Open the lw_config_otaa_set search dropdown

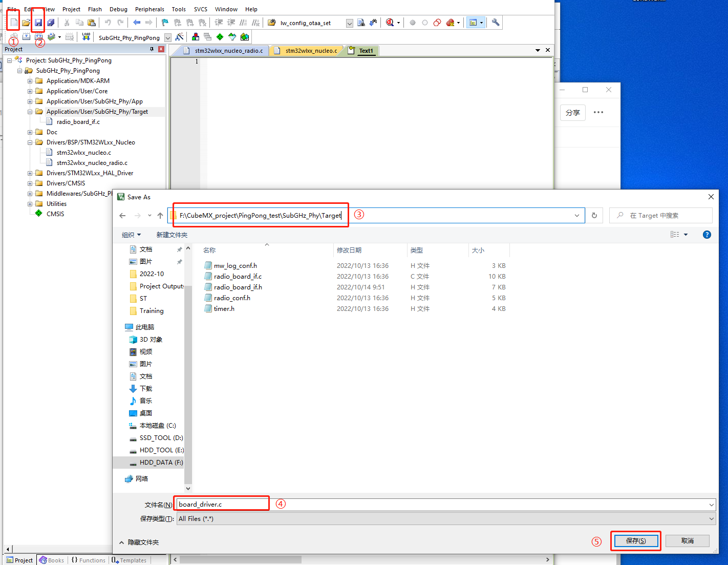click(x=349, y=23)
